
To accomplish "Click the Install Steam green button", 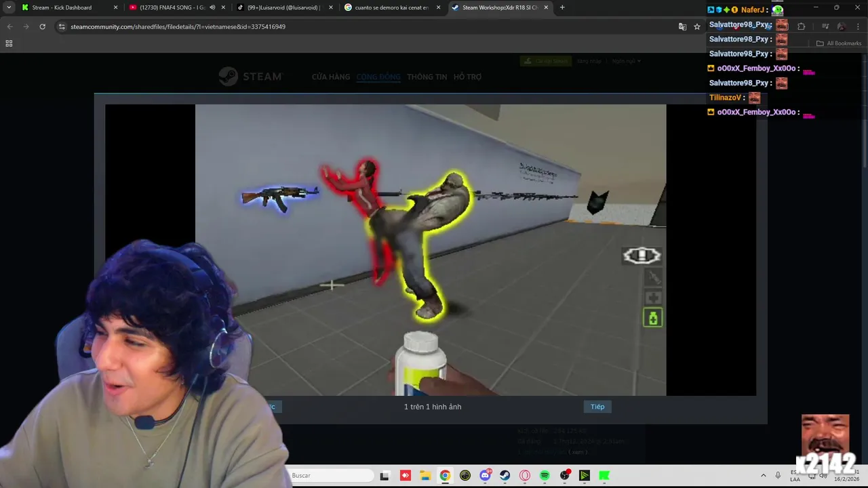I will pyautogui.click(x=545, y=61).
